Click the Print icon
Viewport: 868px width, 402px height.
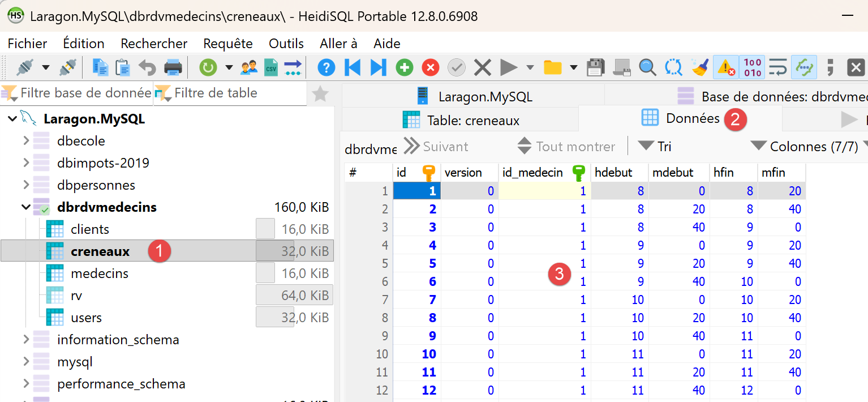(x=173, y=68)
